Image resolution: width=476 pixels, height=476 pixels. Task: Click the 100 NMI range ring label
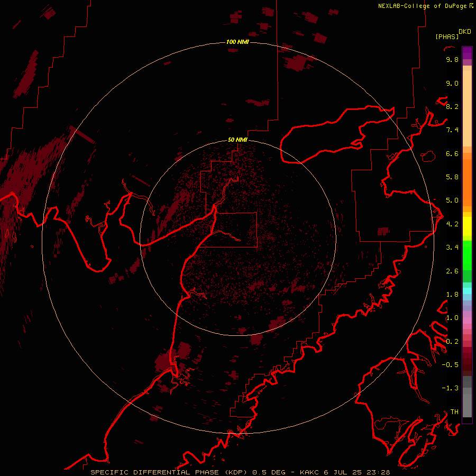click(x=237, y=42)
